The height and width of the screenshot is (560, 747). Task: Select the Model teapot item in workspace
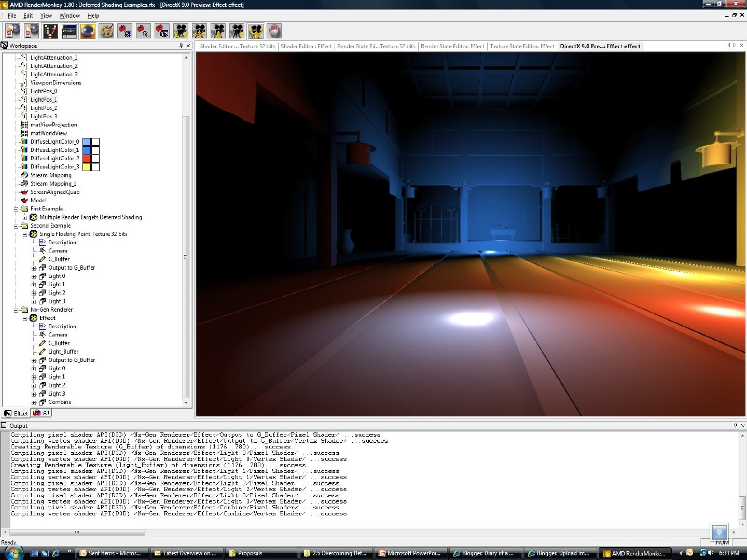[x=38, y=200]
